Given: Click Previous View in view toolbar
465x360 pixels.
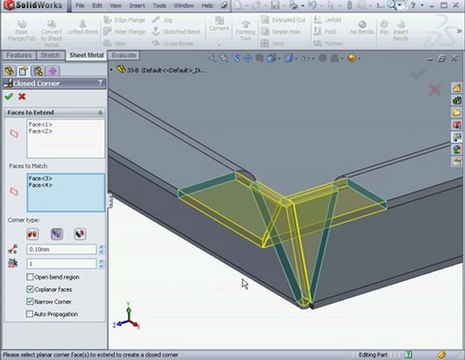Looking at the screenshot, I should point(236,58).
